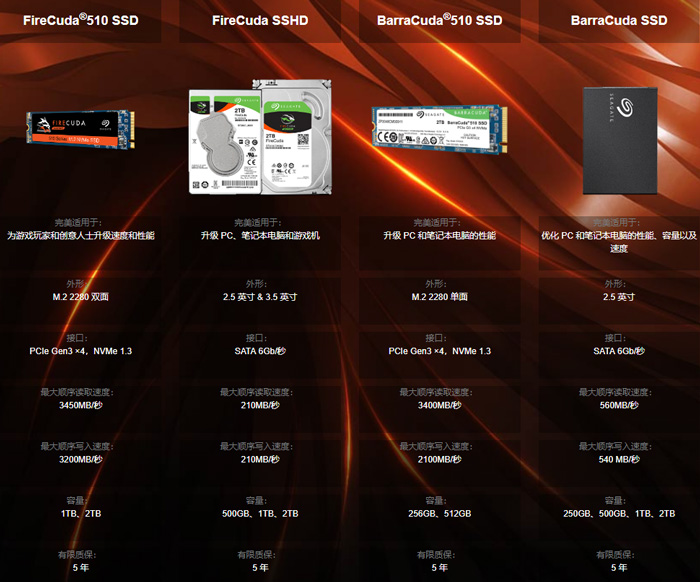Image resolution: width=700 pixels, height=582 pixels.
Task: Click the text '升级 PC、笔记本电脑和游戏机'
Action: tap(260, 235)
